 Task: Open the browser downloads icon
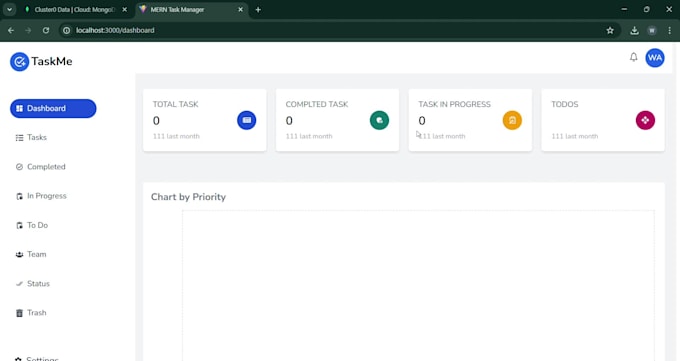(634, 30)
